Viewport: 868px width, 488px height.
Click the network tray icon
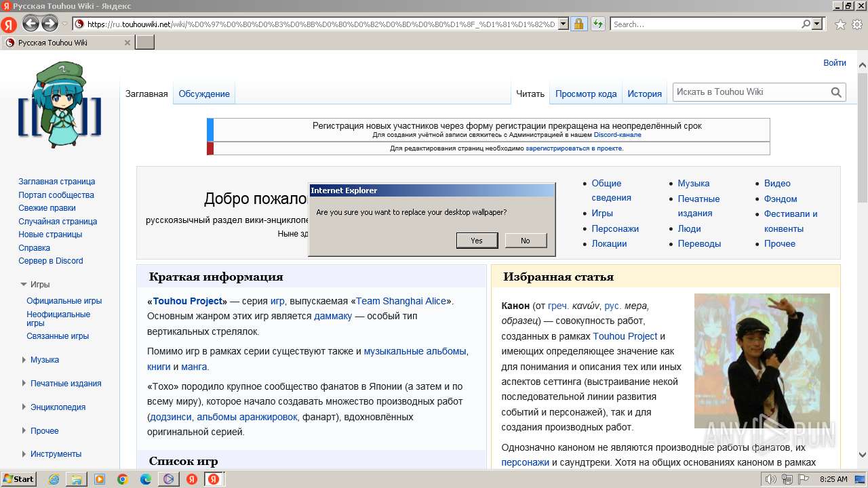(x=787, y=479)
